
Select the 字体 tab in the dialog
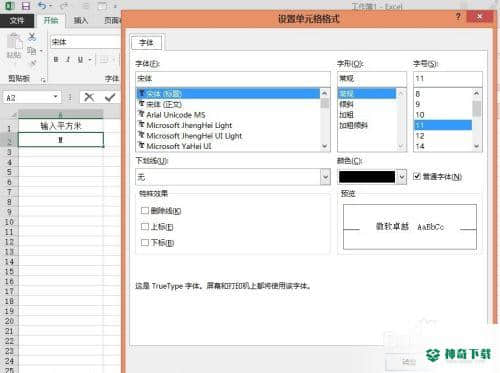[x=146, y=43]
